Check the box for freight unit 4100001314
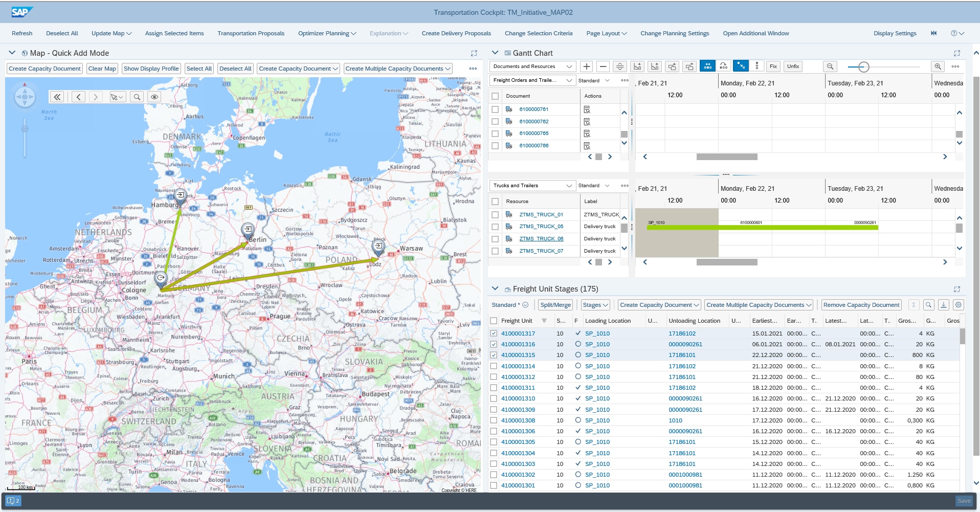 (x=494, y=366)
